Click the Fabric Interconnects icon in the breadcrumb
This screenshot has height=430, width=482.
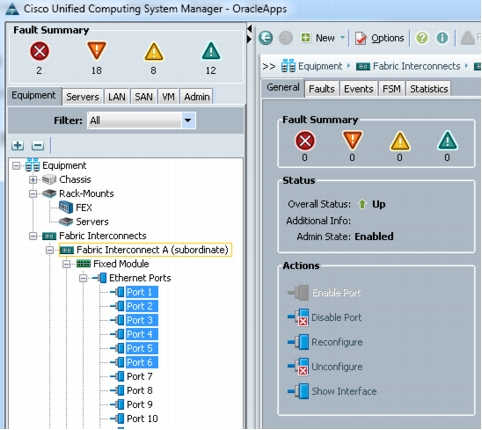point(363,67)
